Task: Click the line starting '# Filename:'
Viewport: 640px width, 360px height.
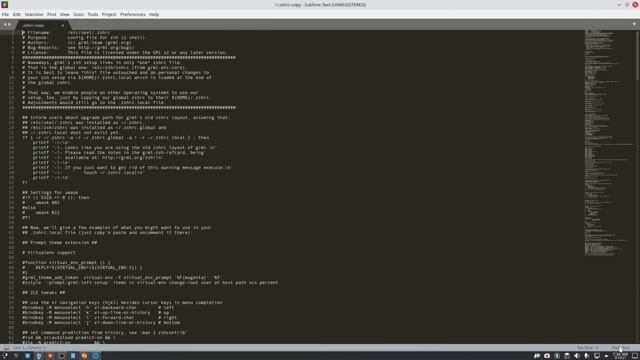Action: [66, 33]
